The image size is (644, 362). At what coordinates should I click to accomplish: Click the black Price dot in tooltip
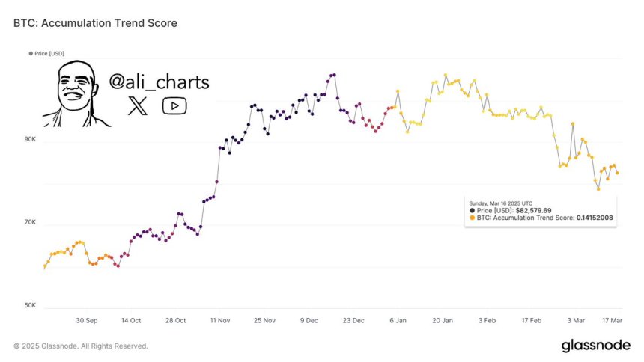click(x=471, y=210)
